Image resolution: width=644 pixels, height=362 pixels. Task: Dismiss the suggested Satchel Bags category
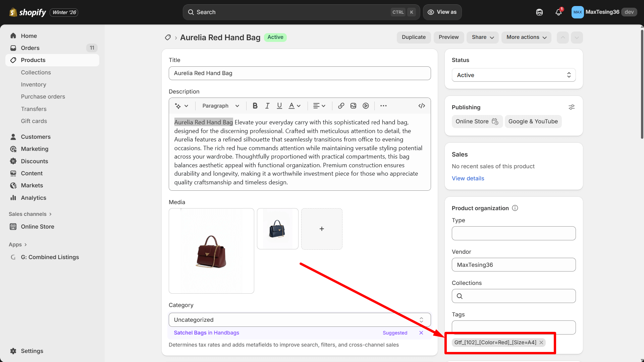421,333
